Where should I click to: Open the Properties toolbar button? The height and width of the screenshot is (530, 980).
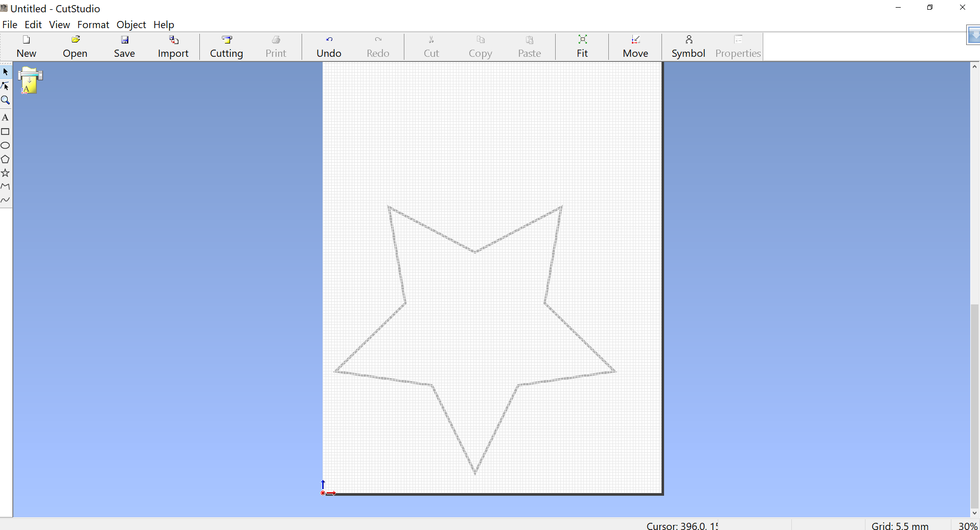pos(738,47)
